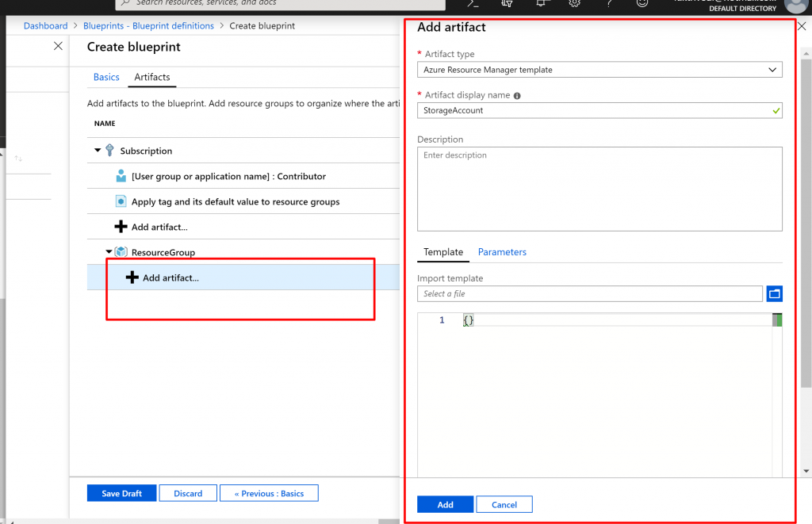Image resolution: width=812 pixels, height=524 pixels.
Task: Browse for a template file with folder icon
Action: click(775, 294)
